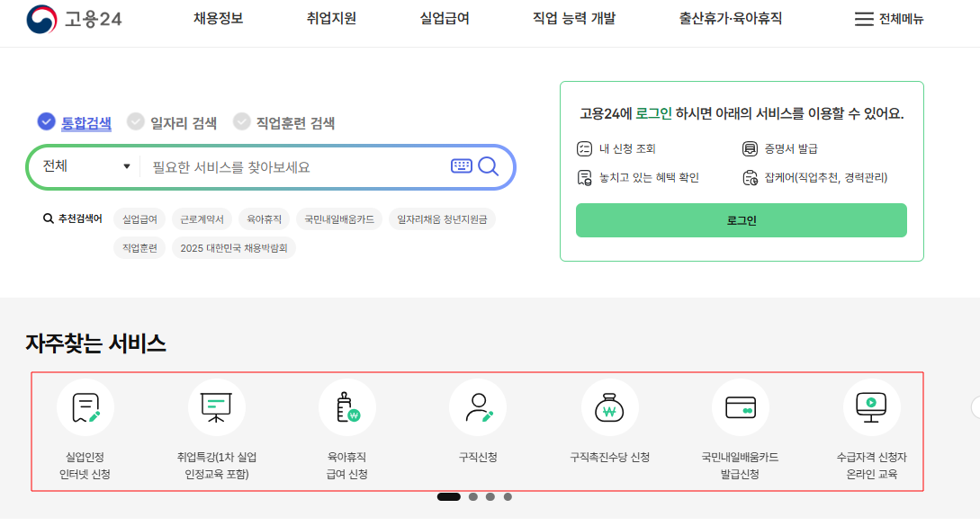Click the green 로그인 button
The image size is (980, 526).
(742, 220)
